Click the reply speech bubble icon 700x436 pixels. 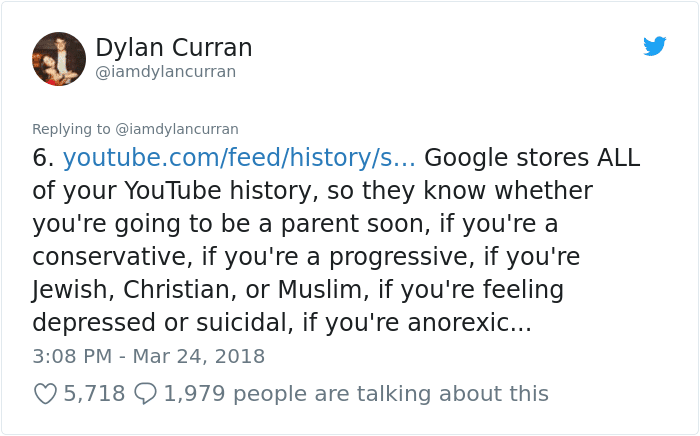click(x=145, y=394)
